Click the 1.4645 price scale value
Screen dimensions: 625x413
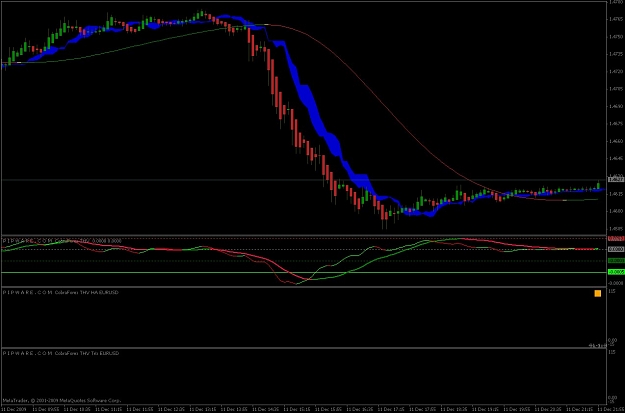pyautogui.click(x=615, y=158)
